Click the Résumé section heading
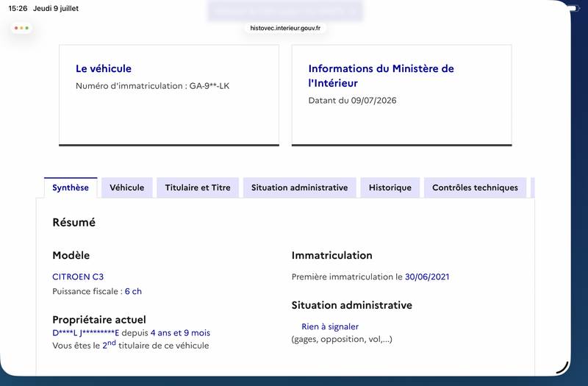 coord(74,223)
